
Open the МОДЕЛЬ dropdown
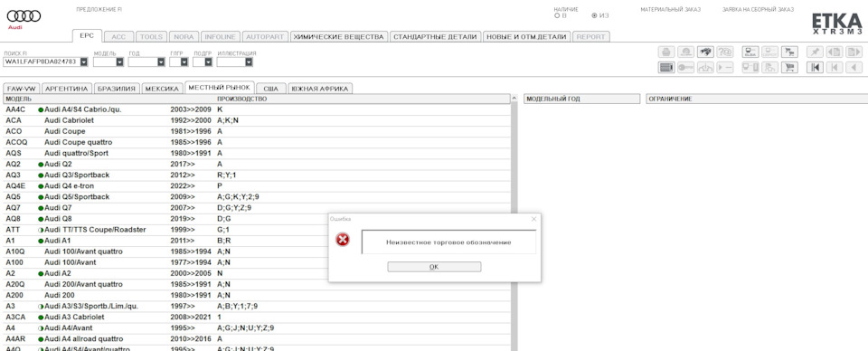tap(120, 62)
